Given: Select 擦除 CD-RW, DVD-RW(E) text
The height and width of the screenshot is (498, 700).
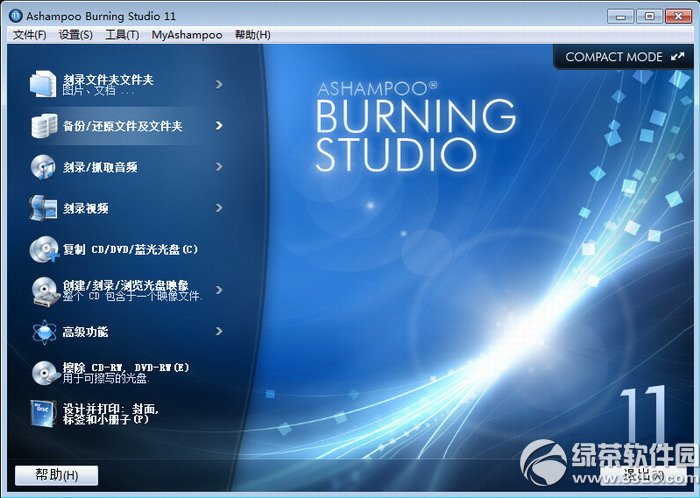Looking at the screenshot, I should [126, 367].
